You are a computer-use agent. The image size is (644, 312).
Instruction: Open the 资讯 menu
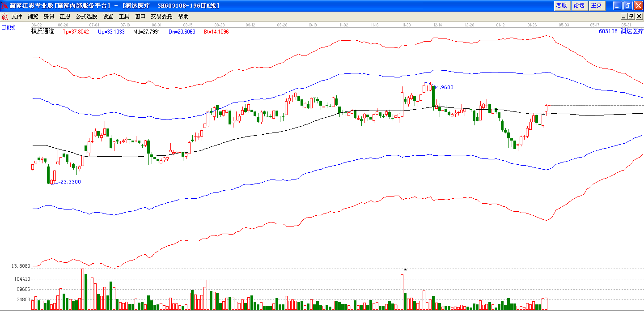pos(49,17)
